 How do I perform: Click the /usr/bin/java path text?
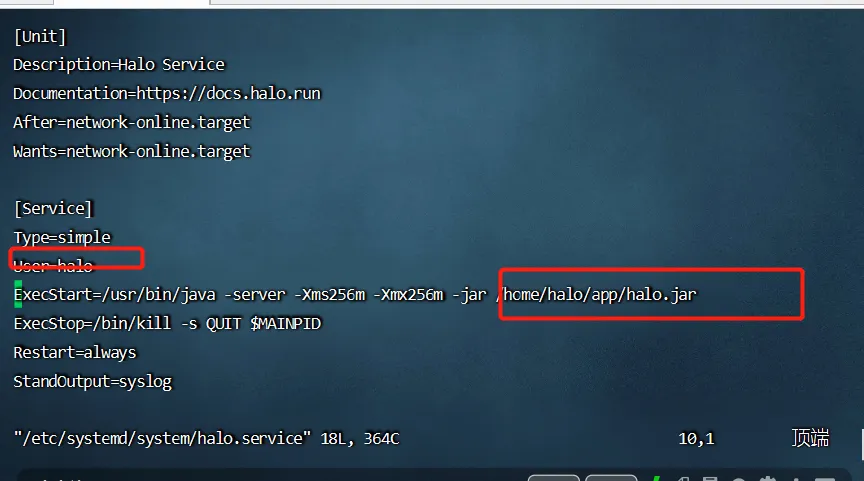159,295
